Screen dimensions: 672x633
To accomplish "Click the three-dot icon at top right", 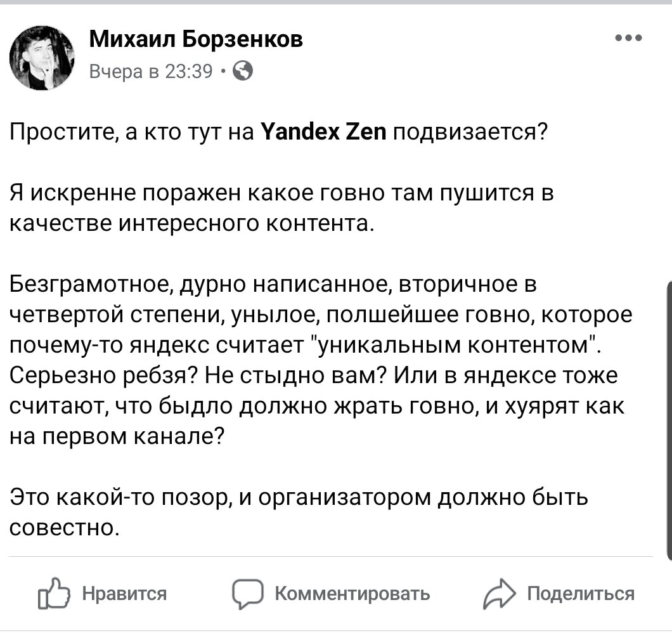I will tap(627, 37).
